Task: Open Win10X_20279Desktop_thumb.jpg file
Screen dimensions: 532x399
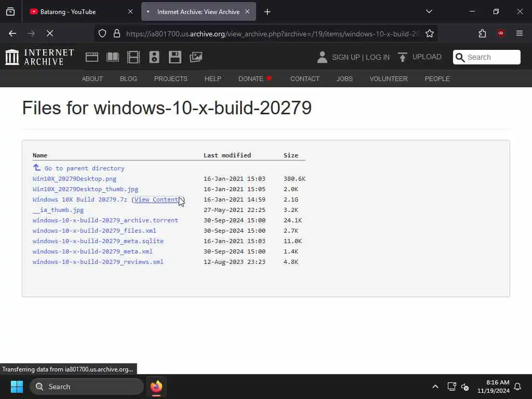Action: click(x=86, y=189)
